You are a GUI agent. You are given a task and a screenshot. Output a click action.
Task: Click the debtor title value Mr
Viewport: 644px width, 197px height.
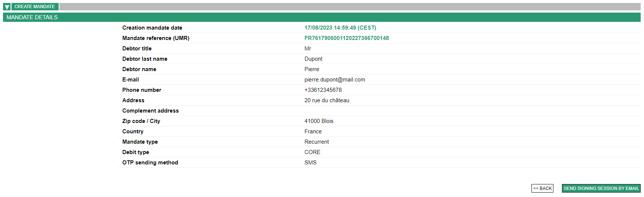308,49
